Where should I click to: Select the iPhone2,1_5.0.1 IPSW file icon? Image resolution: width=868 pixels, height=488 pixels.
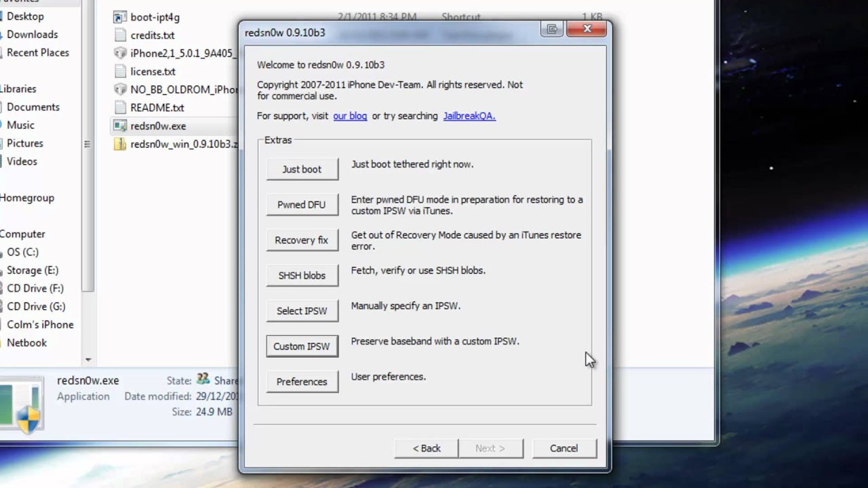coord(120,53)
